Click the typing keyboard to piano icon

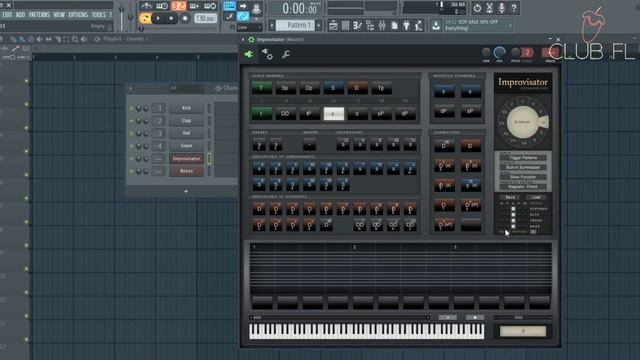229,6
